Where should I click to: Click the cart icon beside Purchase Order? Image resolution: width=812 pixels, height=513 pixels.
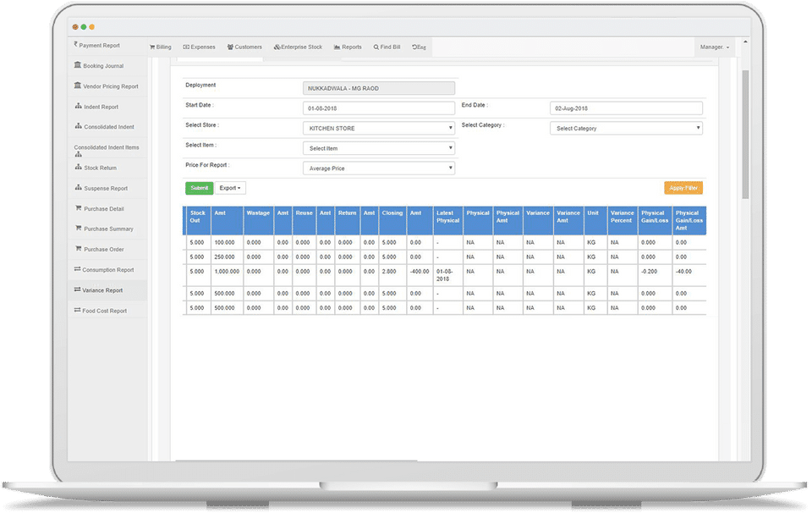click(78, 249)
